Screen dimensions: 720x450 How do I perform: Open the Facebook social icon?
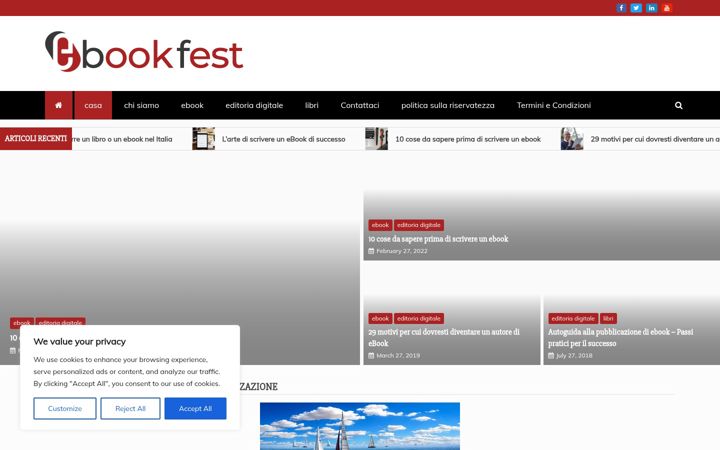pos(621,8)
